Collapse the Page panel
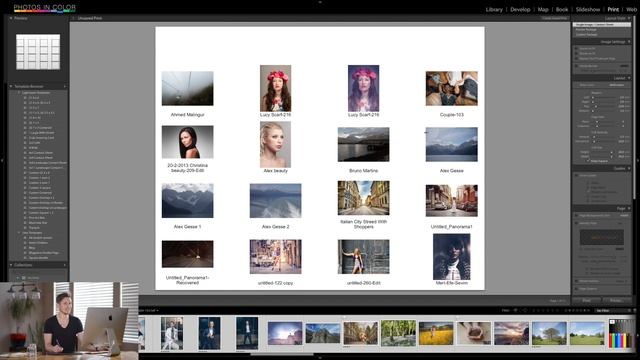The image size is (640, 360). [x=629, y=208]
